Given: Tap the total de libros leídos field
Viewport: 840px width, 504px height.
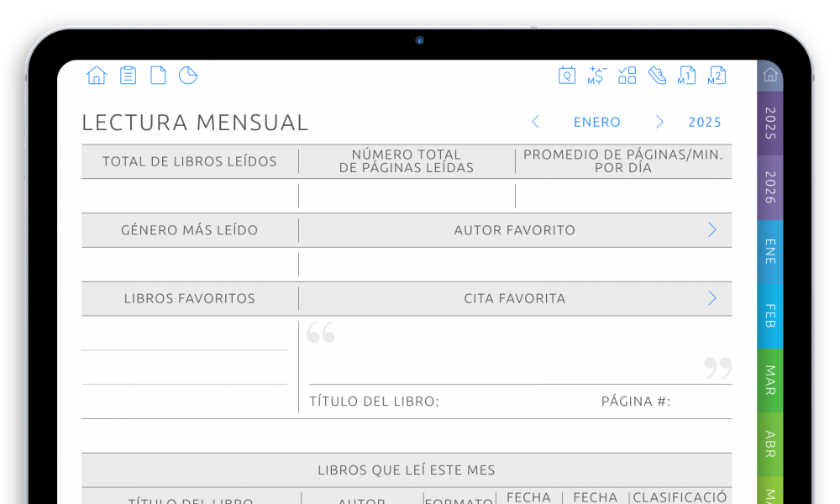Looking at the screenshot, I should pyautogui.click(x=190, y=196).
